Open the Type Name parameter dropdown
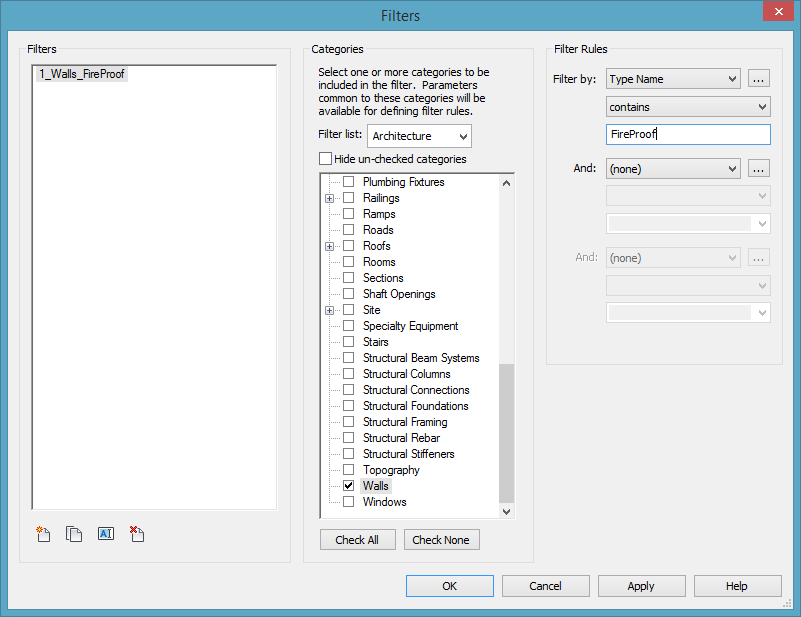 pos(673,79)
